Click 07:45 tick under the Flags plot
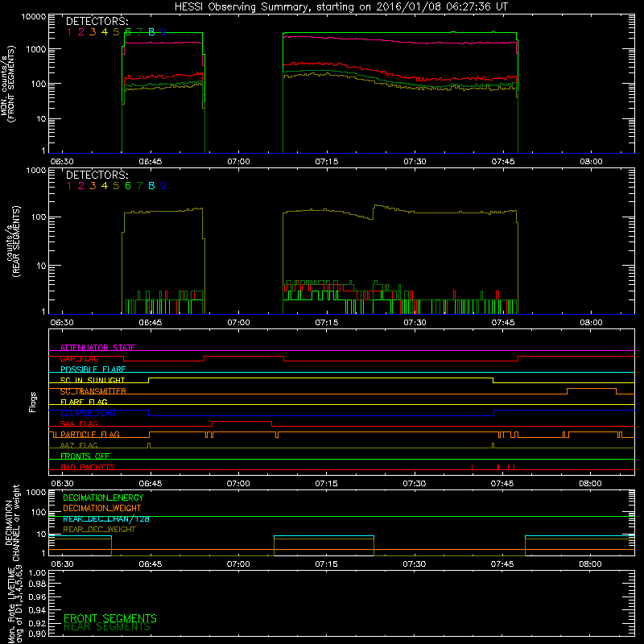Screen dimensions: 644x644 pyautogui.click(x=502, y=484)
